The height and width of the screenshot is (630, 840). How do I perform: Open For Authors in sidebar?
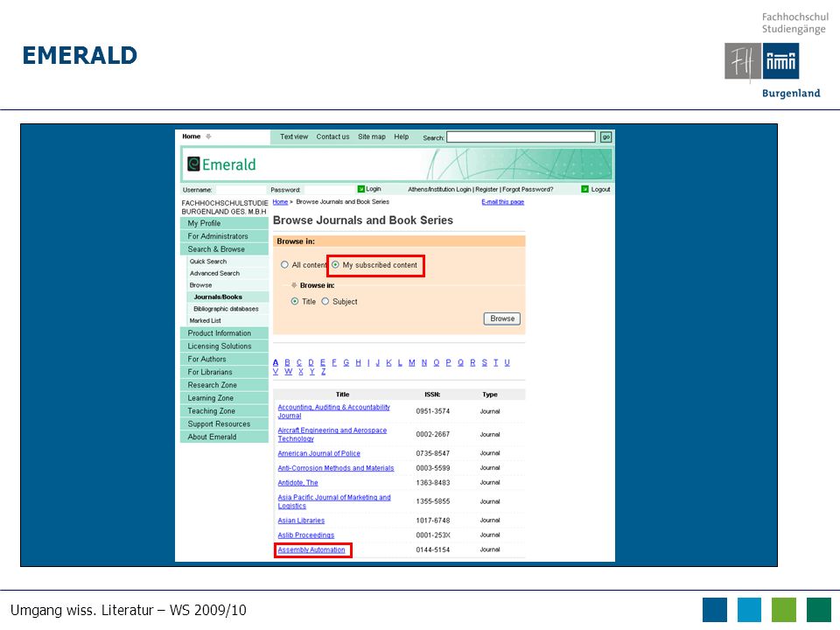tap(225, 359)
